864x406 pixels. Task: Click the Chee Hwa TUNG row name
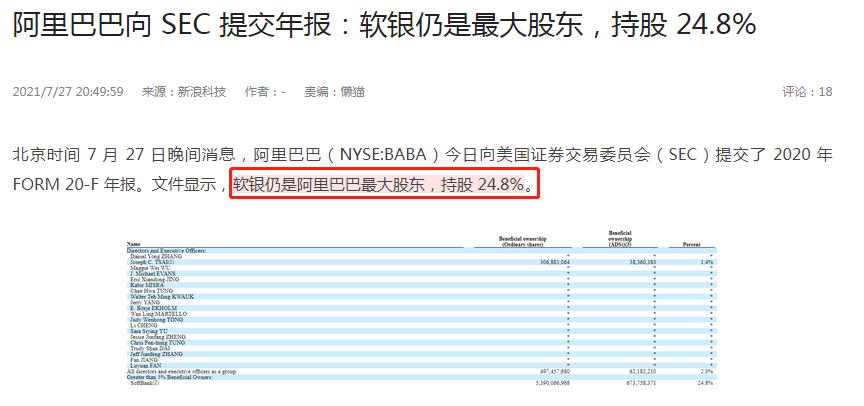click(x=150, y=291)
